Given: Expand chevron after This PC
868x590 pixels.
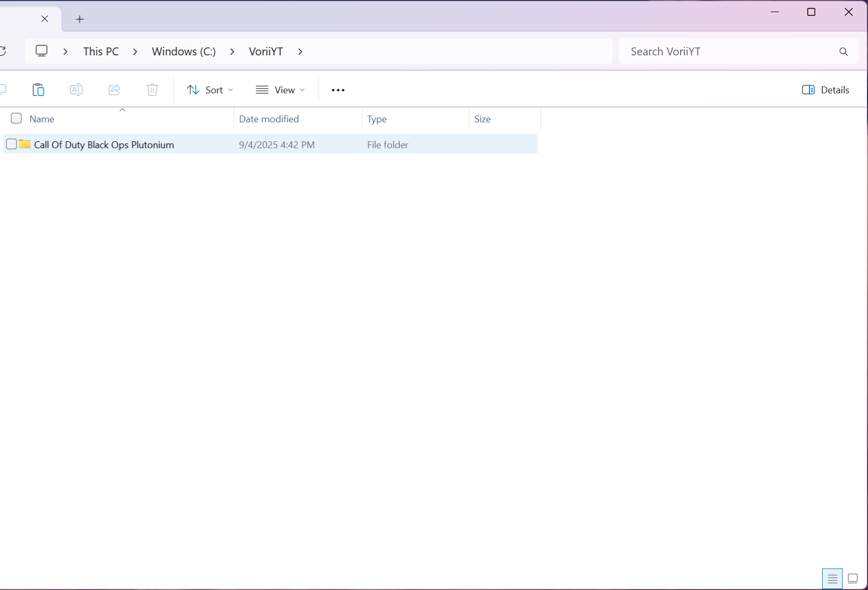Looking at the screenshot, I should pyautogui.click(x=135, y=52).
